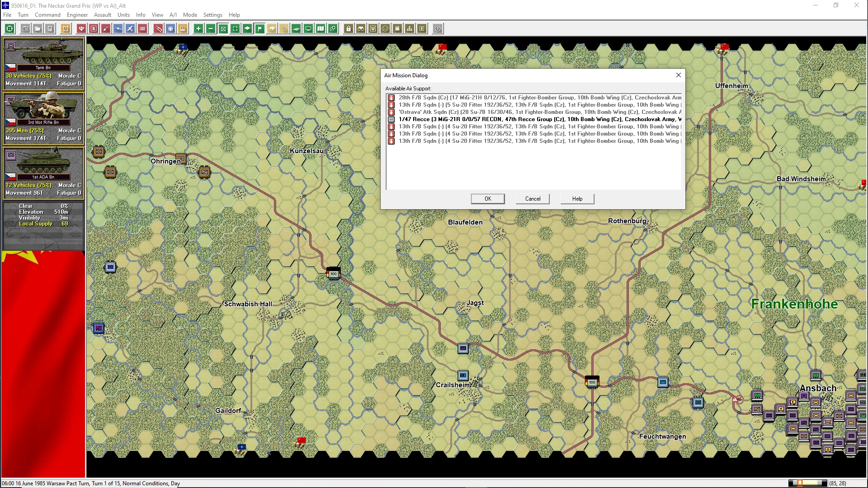
Task: Click Cancel in Air Mission Dialog
Action: click(x=533, y=199)
